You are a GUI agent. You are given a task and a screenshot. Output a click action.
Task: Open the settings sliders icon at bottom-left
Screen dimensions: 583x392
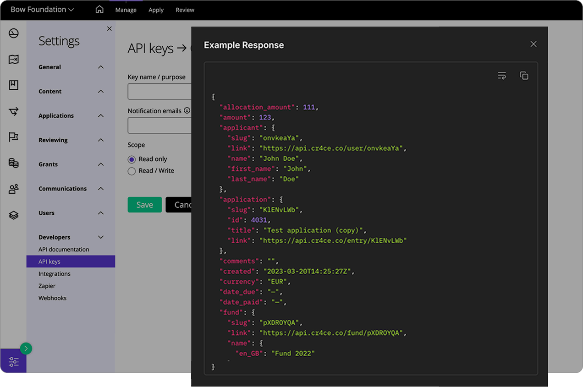[x=14, y=362]
